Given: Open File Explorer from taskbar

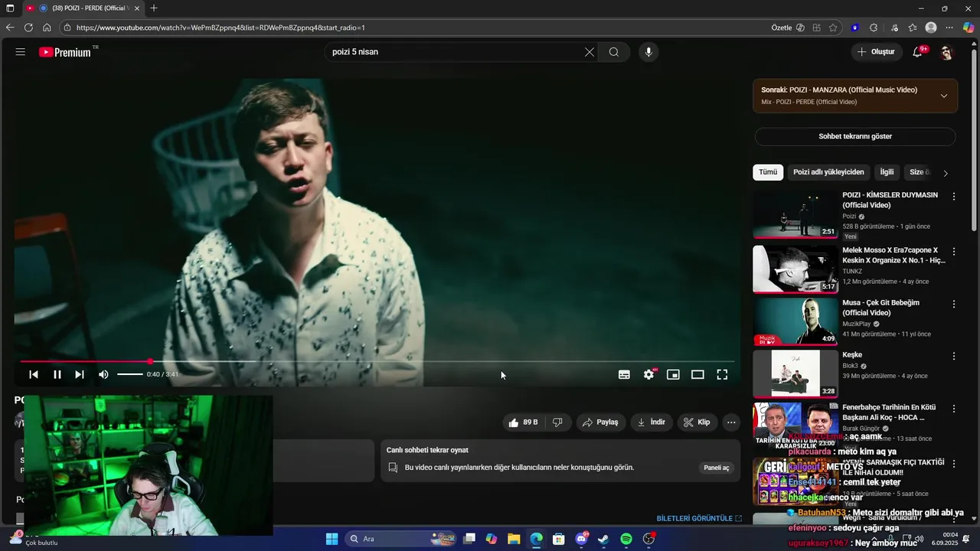Looking at the screenshot, I should [514, 539].
